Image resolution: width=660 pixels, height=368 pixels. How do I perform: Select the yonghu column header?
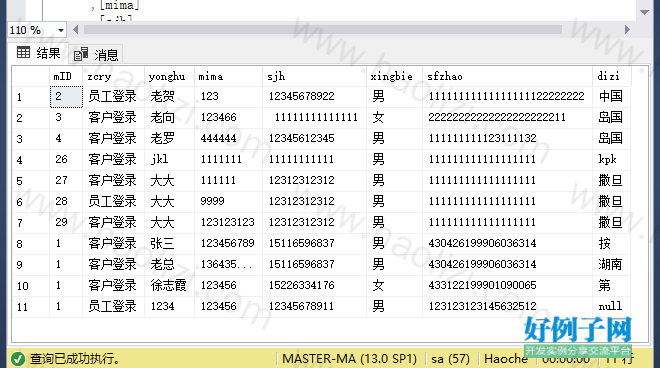(x=170, y=76)
